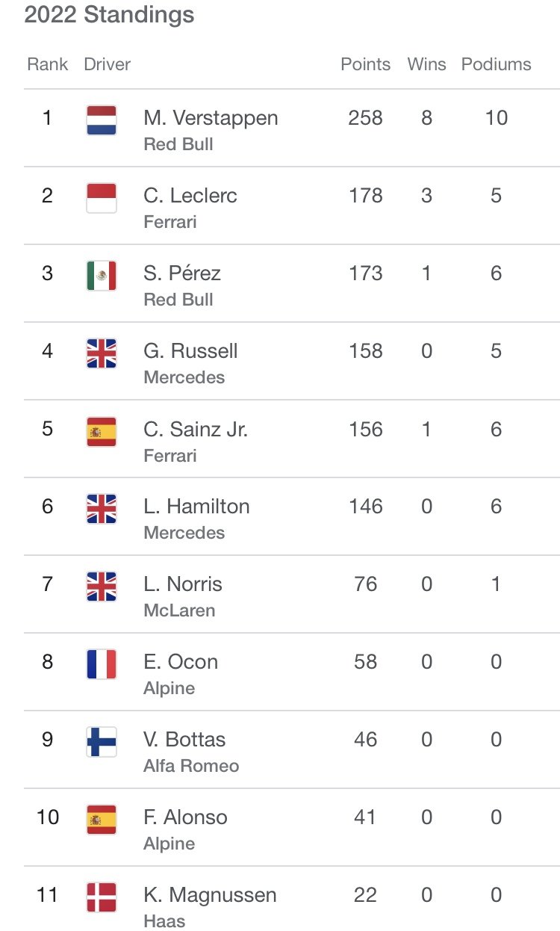Select the F. Alonso driver name
The height and width of the screenshot is (931, 560).
[185, 817]
